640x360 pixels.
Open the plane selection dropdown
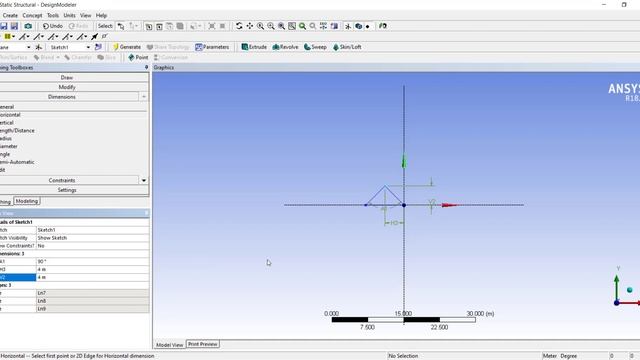point(29,47)
